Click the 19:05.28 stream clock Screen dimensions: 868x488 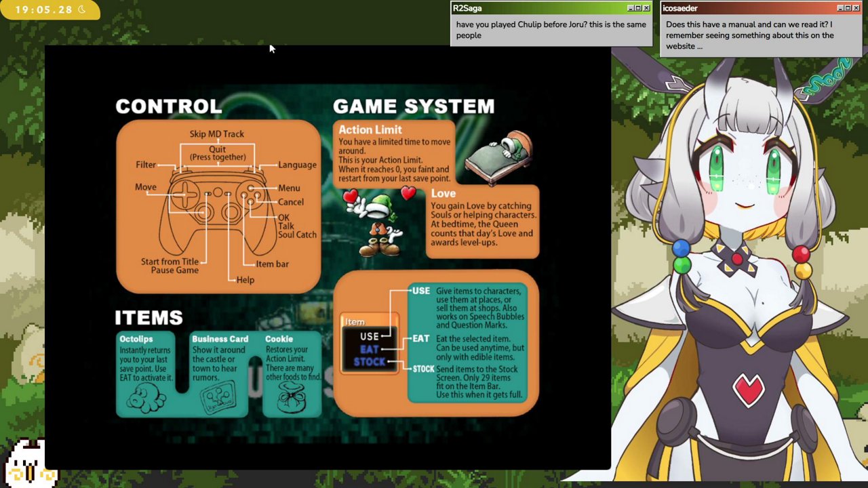coord(43,9)
